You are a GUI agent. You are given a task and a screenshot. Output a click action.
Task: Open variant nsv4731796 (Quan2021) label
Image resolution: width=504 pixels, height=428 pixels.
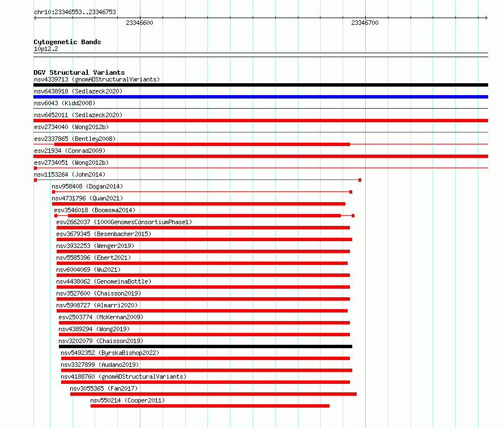87,198
